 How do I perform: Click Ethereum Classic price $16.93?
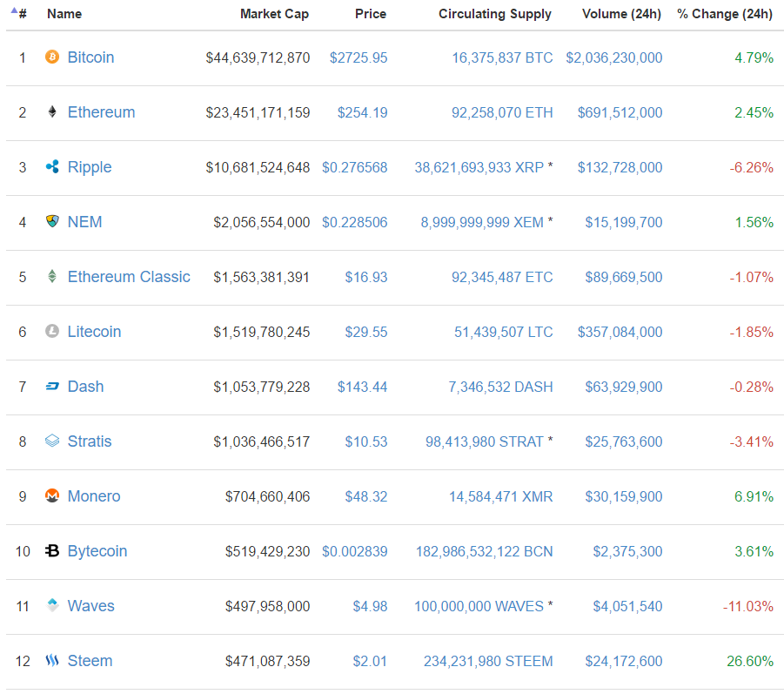366,277
